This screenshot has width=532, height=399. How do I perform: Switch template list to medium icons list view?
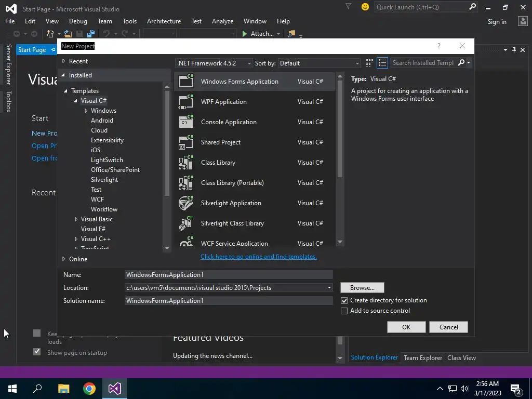(x=382, y=63)
